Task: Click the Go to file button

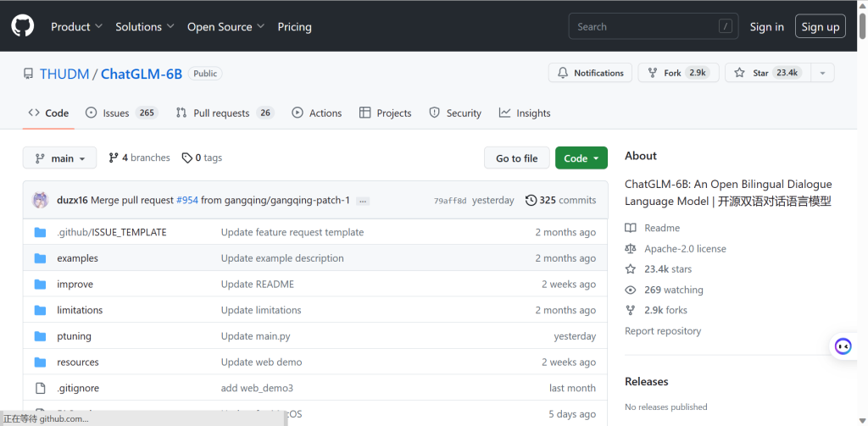Action: coord(516,158)
